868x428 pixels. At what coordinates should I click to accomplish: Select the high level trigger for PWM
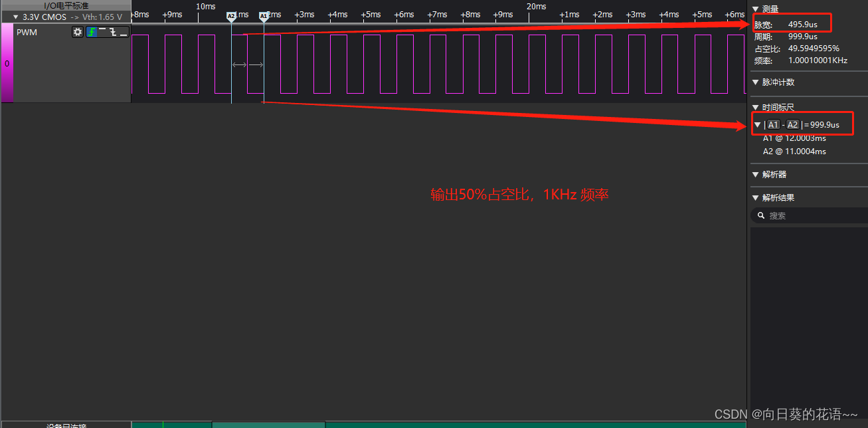tap(102, 32)
